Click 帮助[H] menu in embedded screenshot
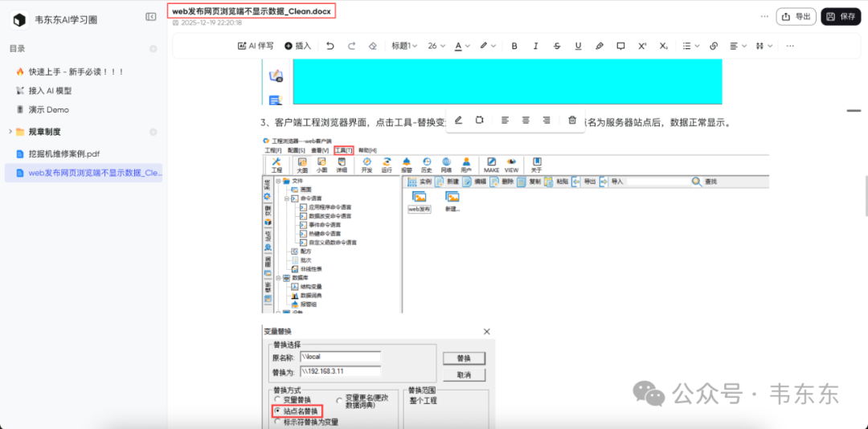 [x=367, y=150]
